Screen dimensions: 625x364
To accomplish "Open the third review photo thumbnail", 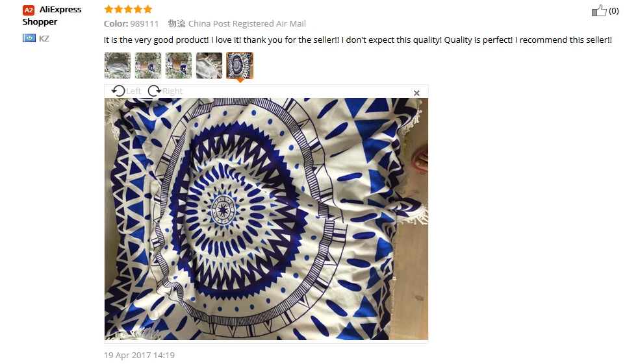I will pos(179,66).
